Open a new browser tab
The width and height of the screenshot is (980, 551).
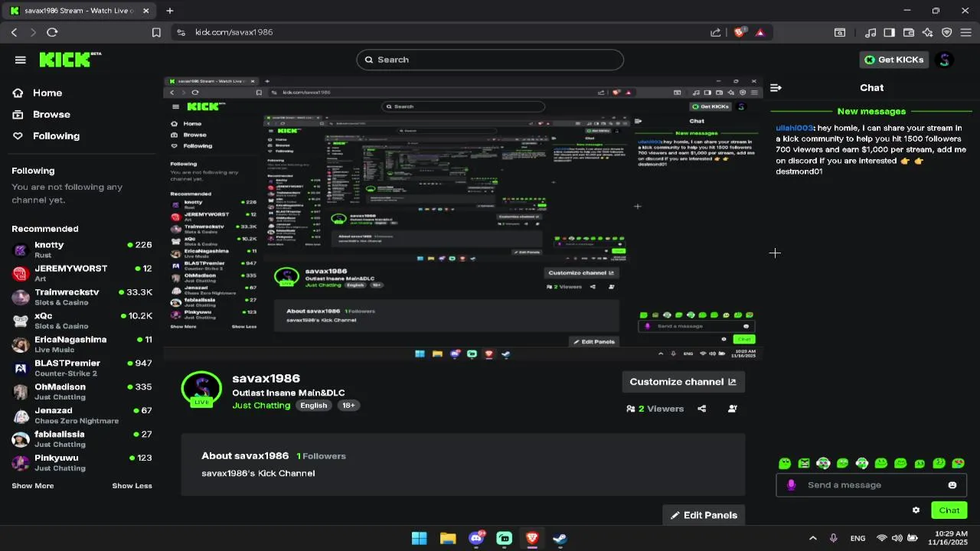tap(170, 11)
